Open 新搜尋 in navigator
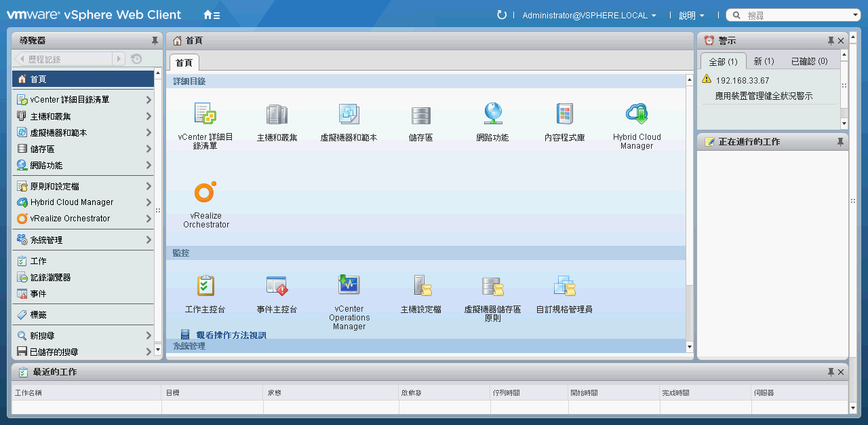 click(83, 335)
